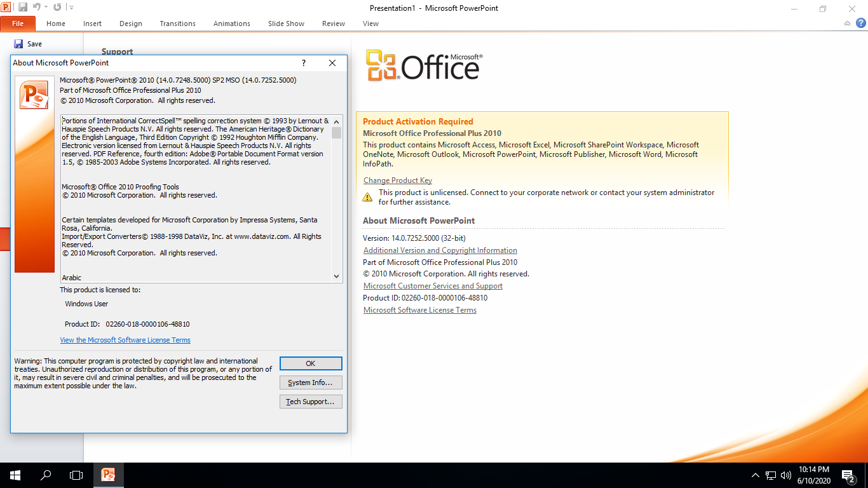Collapse the ribbon using the chevron
868x488 pixels.
pyautogui.click(x=848, y=24)
